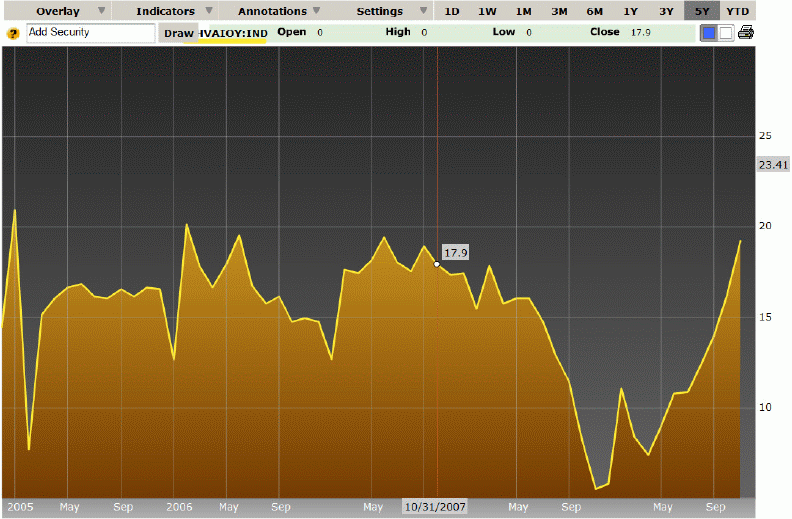
Task: Show year-to-date with YTD
Action: point(737,11)
